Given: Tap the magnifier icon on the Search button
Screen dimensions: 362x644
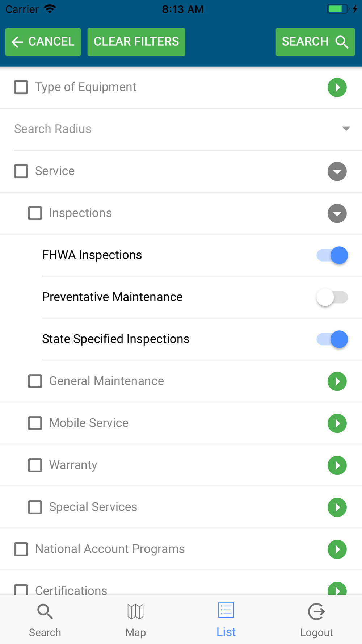Looking at the screenshot, I should click(342, 42).
